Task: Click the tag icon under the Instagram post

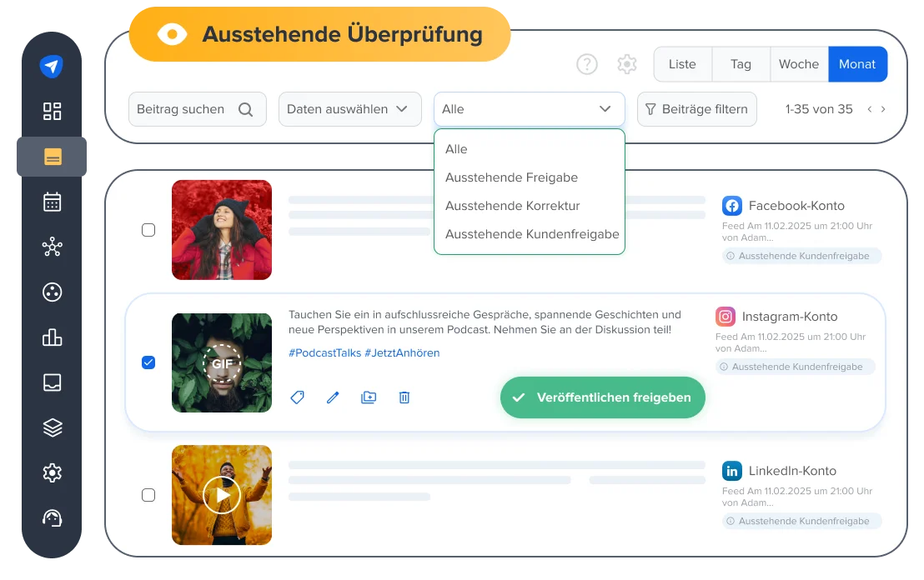Action: (297, 397)
